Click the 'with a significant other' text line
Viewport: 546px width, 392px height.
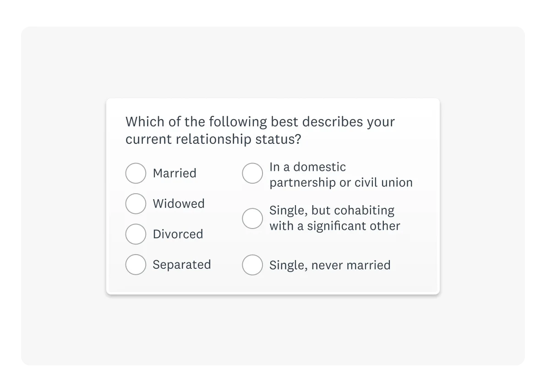[x=334, y=226]
